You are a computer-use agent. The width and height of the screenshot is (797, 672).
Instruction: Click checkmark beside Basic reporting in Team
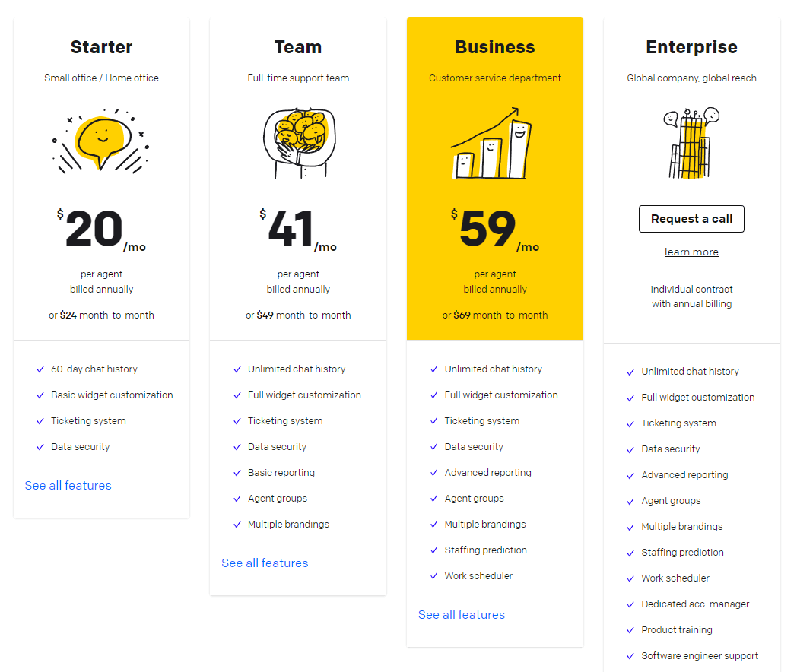click(237, 473)
